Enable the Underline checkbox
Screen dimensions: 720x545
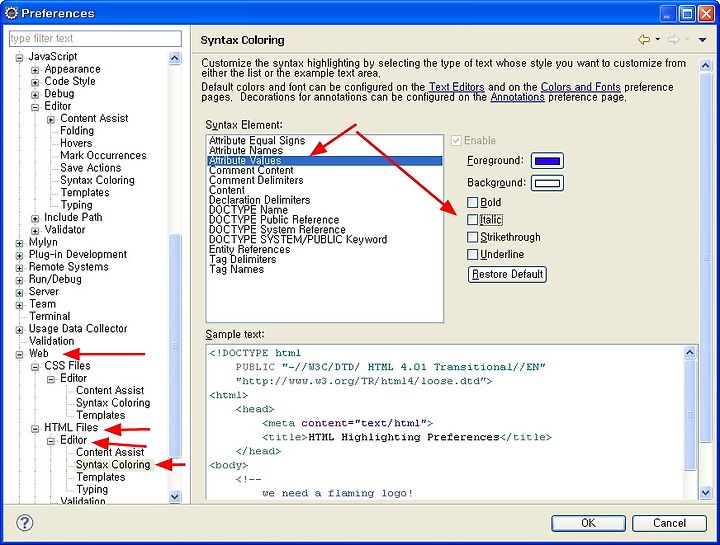click(472, 254)
